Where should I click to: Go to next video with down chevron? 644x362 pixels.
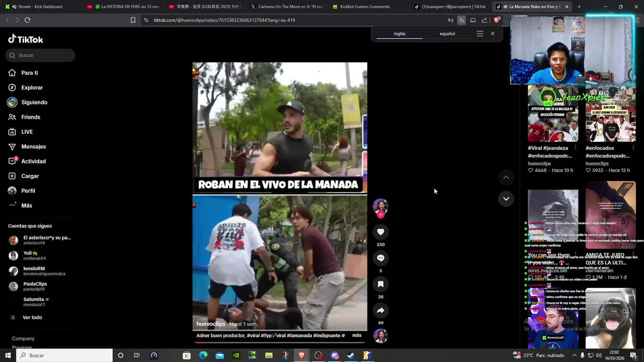pyautogui.click(x=506, y=199)
